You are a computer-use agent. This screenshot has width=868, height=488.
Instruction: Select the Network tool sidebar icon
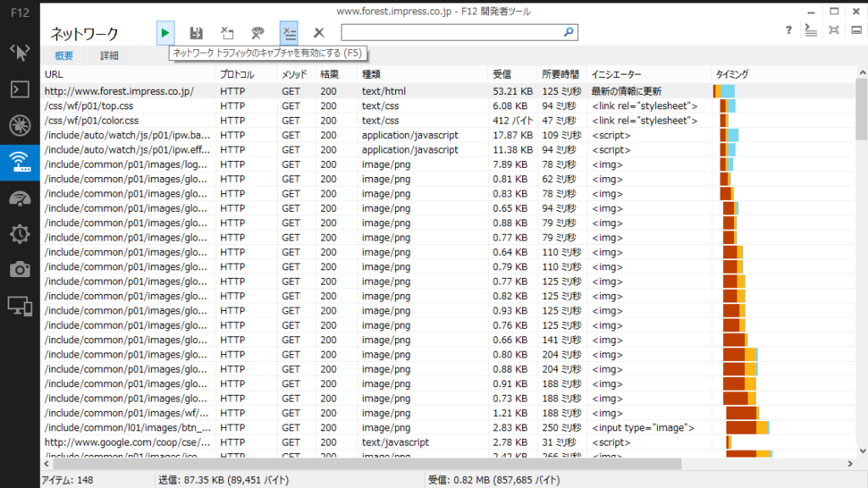[20, 162]
